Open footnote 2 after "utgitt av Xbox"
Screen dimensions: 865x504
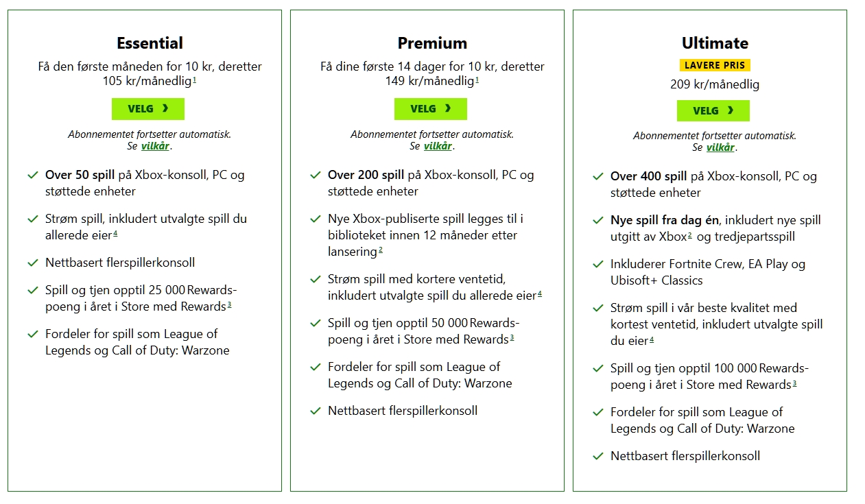point(689,235)
